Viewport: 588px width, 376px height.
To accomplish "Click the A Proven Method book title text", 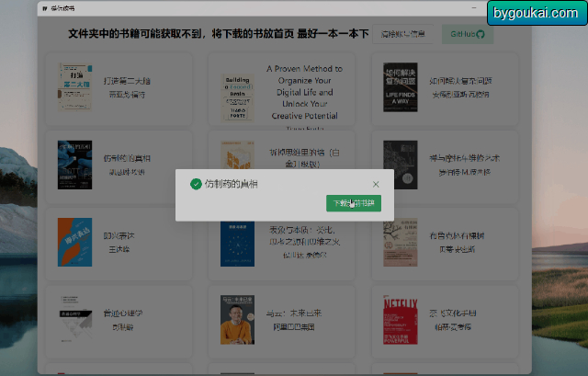I will click(304, 92).
